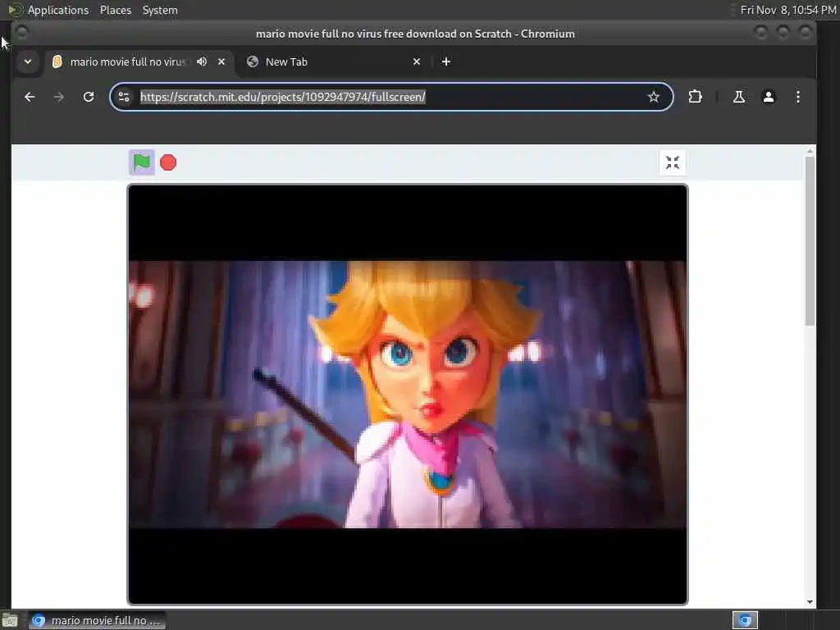
Task: Open the profile account icon
Action: click(x=768, y=97)
